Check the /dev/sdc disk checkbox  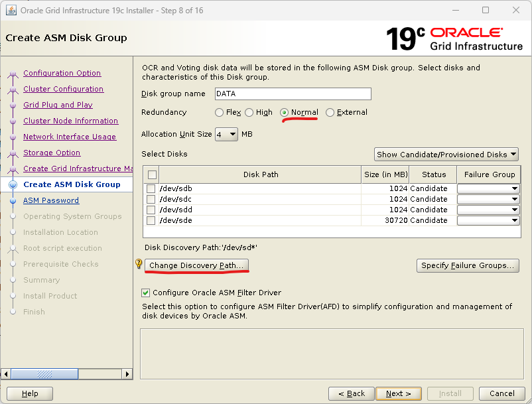pyautogui.click(x=151, y=199)
